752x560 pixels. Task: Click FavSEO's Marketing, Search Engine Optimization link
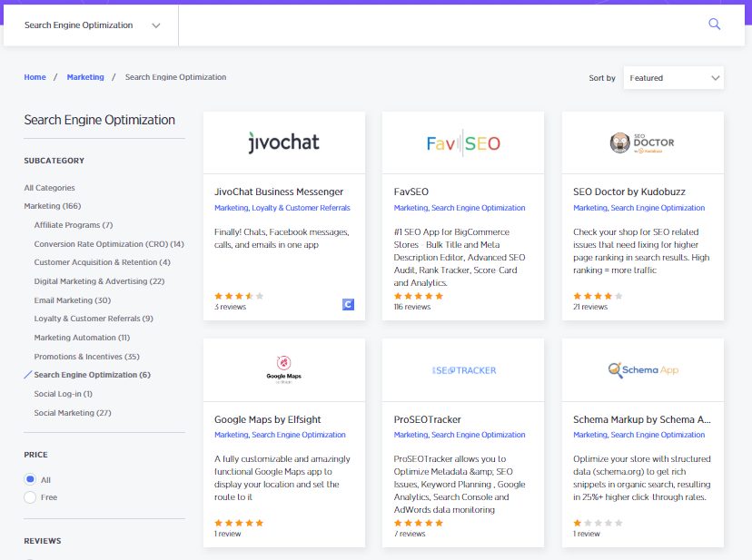460,208
